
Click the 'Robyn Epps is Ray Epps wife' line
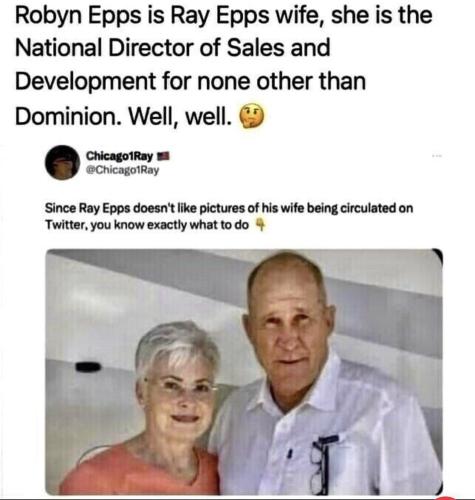(x=224, y=16)
